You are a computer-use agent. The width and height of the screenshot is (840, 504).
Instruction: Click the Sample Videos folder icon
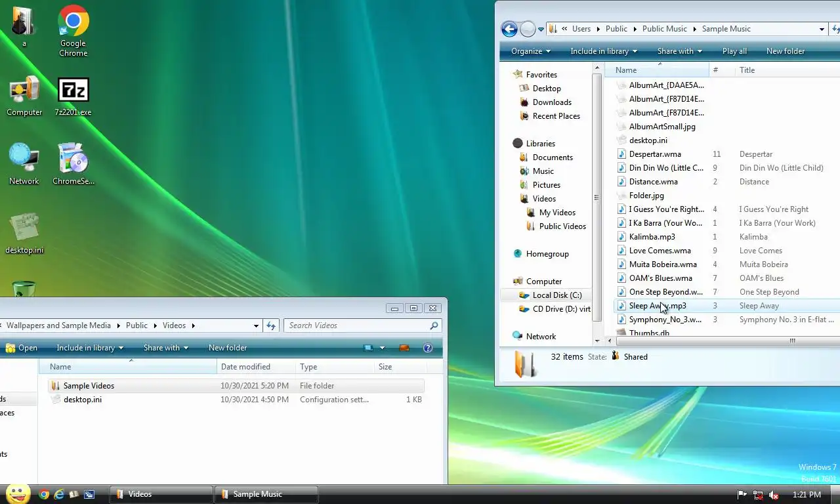point(55,386)
